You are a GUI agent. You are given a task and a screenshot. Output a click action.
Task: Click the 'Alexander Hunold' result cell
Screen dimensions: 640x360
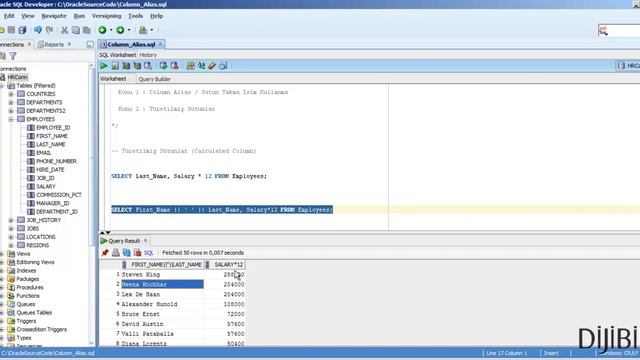(x=162, y=304)
